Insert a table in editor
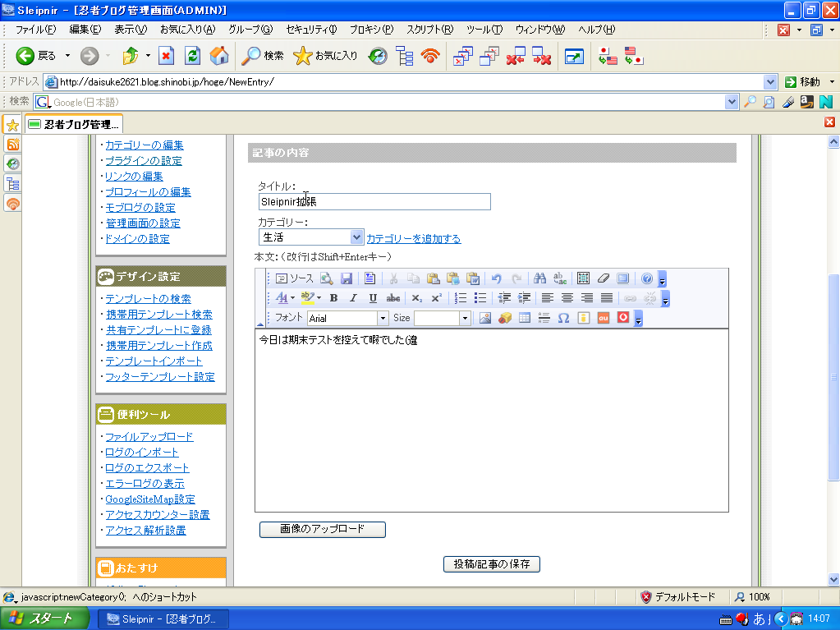 (525, 318)
